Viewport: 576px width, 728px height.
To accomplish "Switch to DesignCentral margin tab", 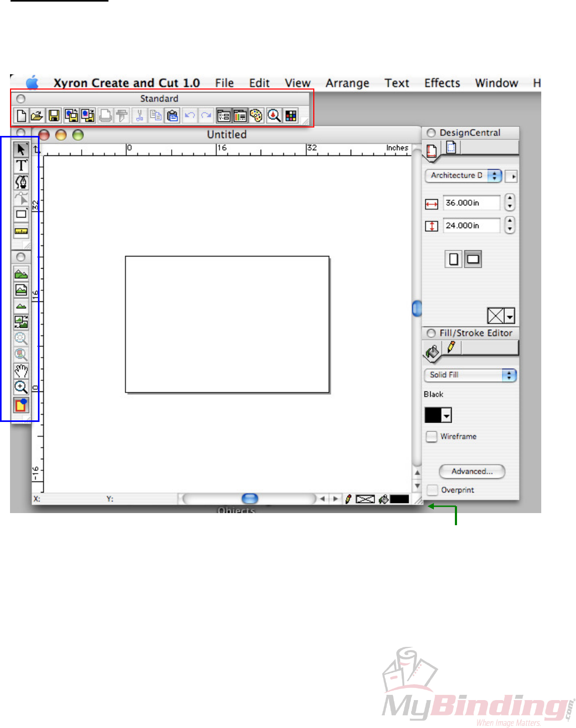I will click(x=451, y=147).
